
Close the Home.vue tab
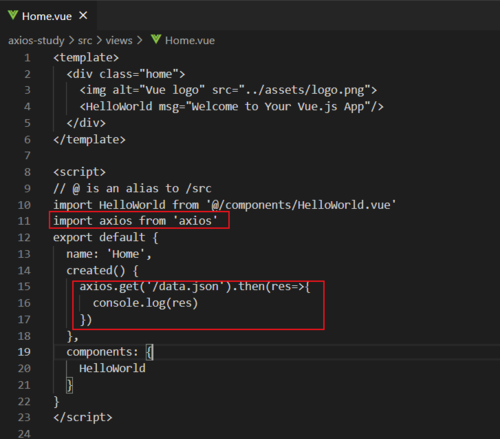83,15
